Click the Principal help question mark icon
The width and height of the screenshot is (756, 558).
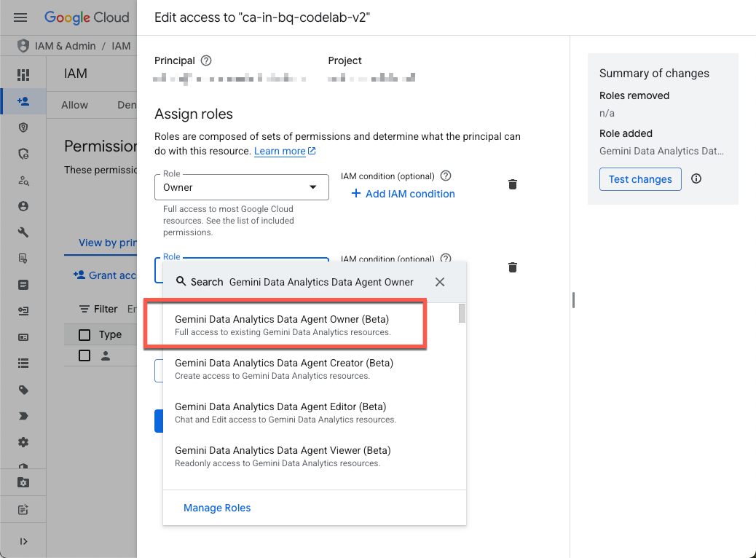[206, 60]
